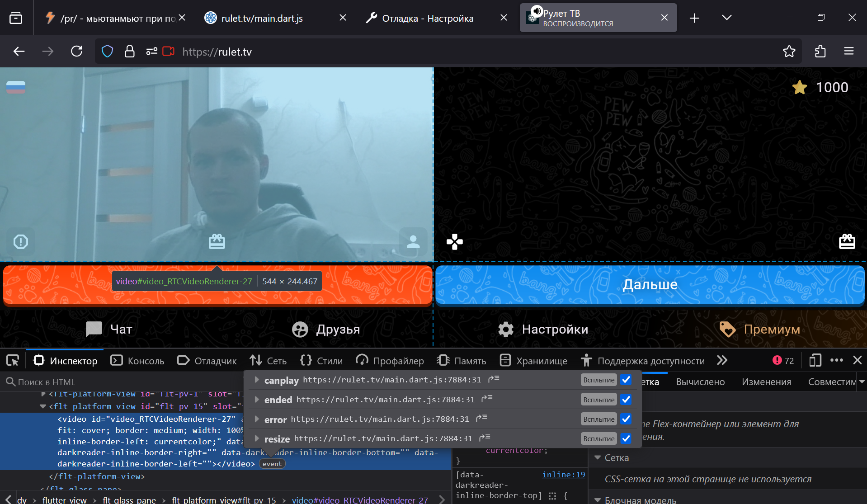Toggle ended event listener checkbox
Viewport: 867px width, 504px height.
(x=626, y=400)
